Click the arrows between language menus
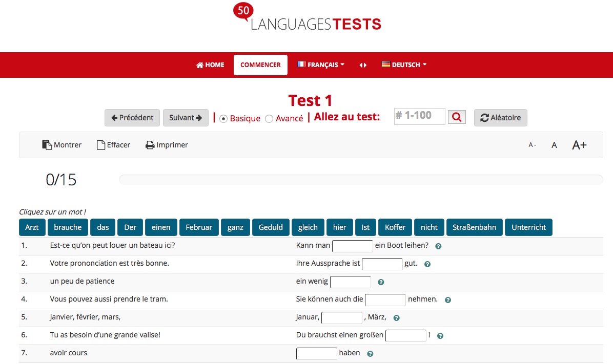This screenshot has width=613, height=364. (363, 65)
